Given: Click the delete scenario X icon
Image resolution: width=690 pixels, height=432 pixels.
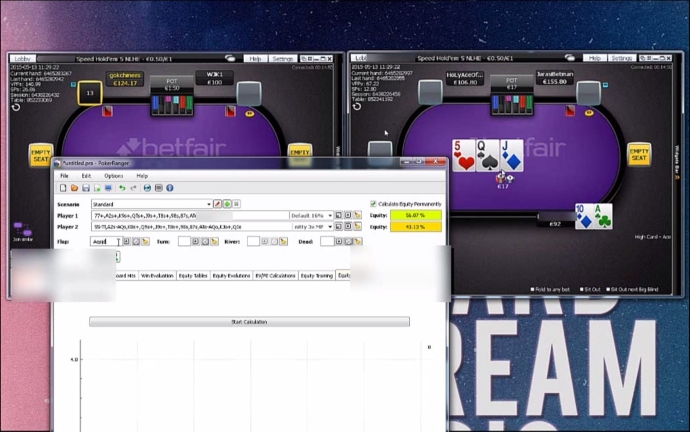Looking at the screenshot, I should tap(236, 204).
